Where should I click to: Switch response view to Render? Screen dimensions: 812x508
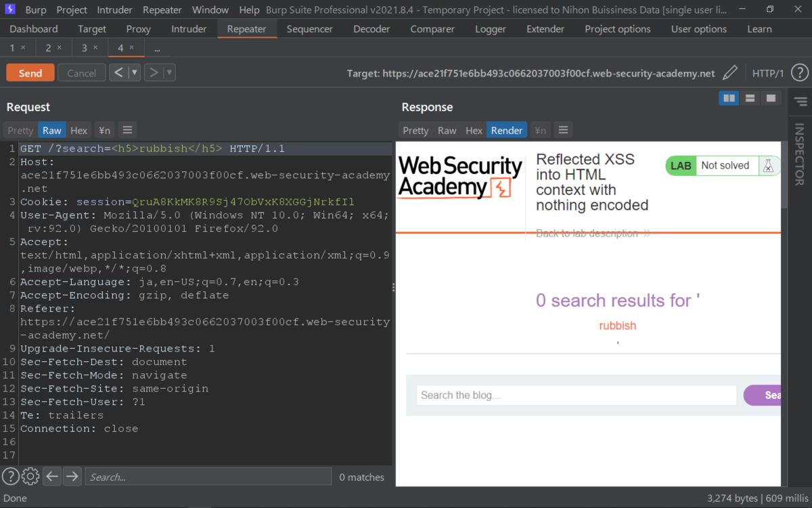click(507, 131)
